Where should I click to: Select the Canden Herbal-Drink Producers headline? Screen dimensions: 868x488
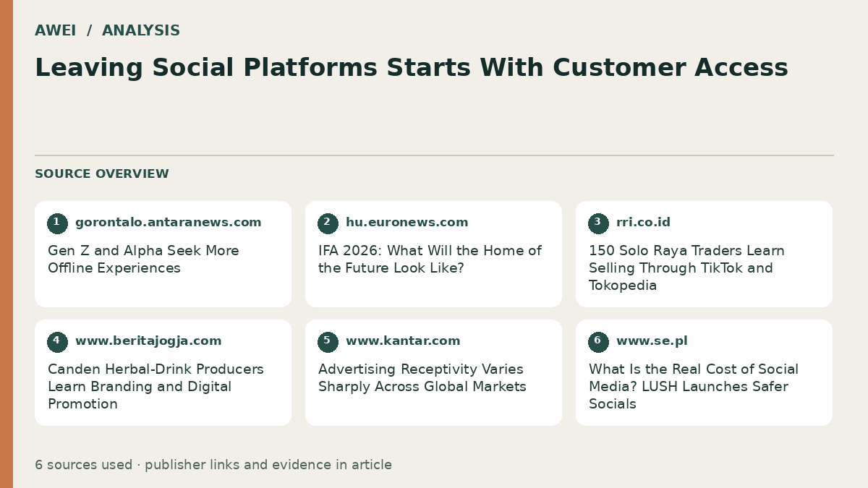coord(156,387)
